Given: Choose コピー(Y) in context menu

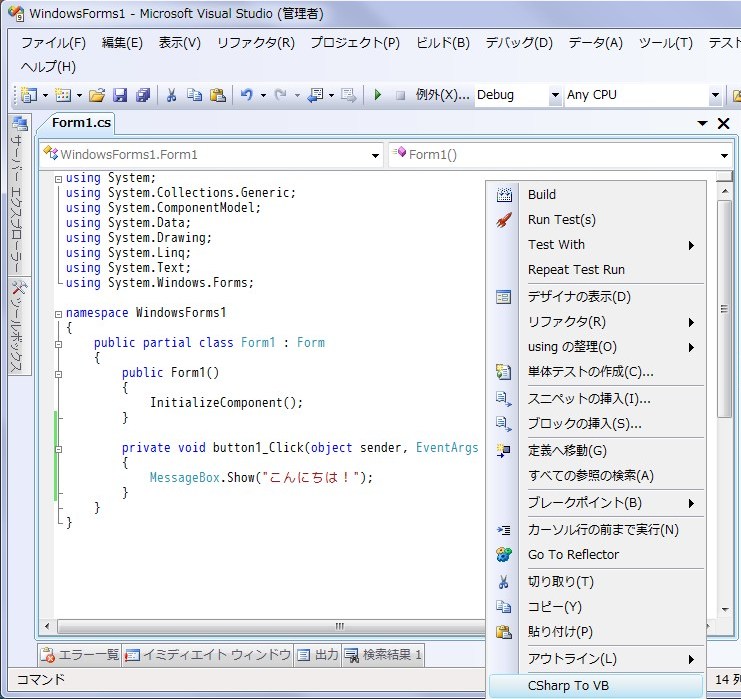Looking at the screenshot, I should click(x=597, y=607).
